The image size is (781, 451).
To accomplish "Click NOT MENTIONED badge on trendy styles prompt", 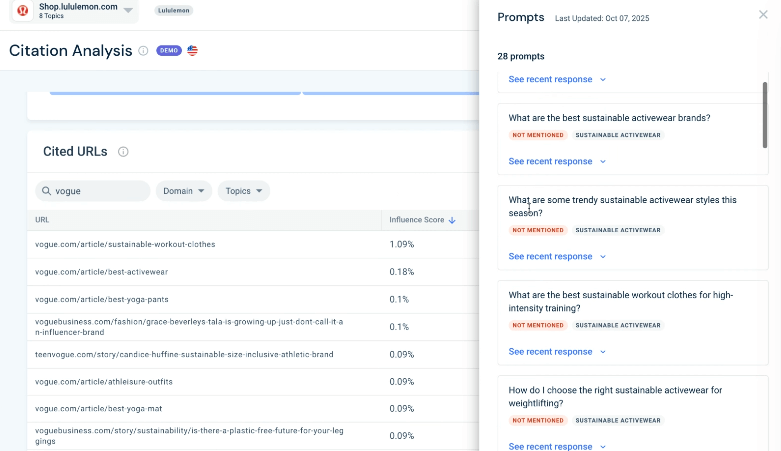I will tap(538, 230).
